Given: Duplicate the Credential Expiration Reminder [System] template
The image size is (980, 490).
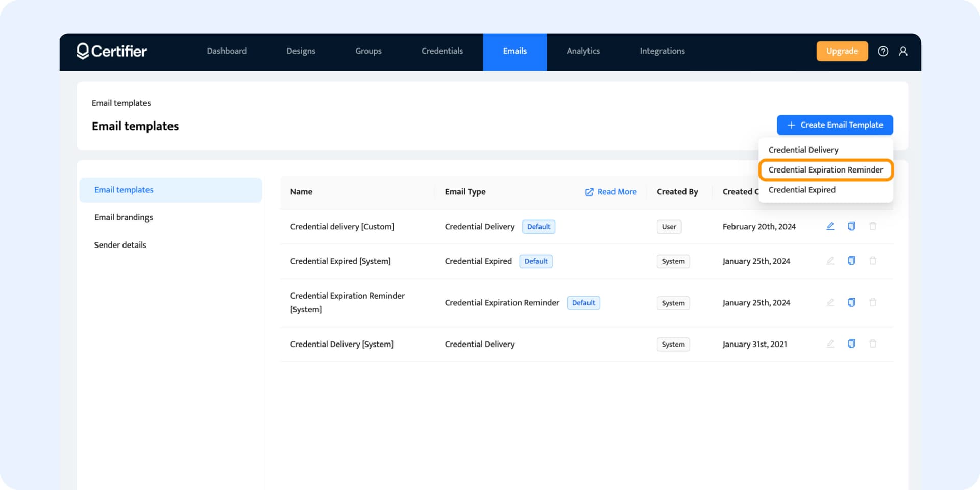Looking at the screenshot, I should click(851, 302).
